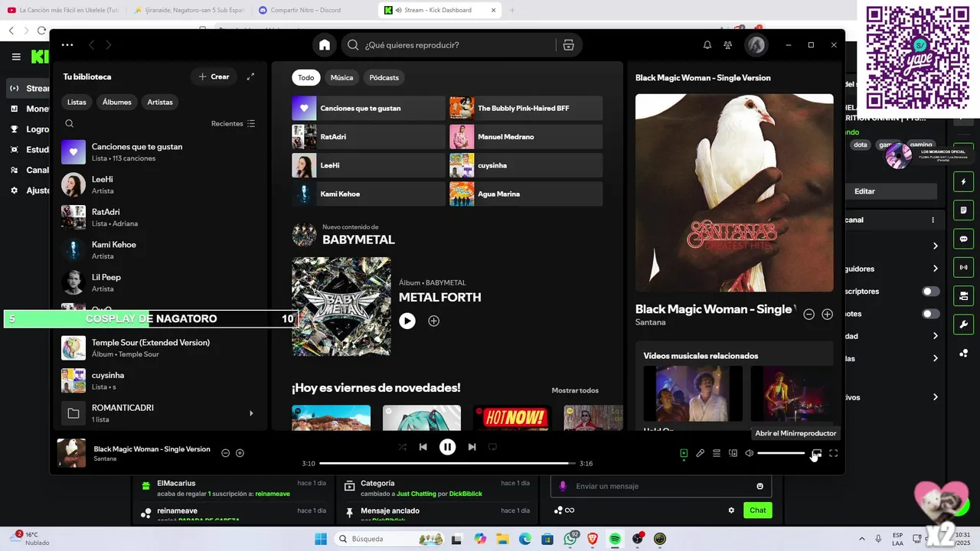Image resolution: width=980 pixels, height=551 pixels.
Task: Search within Tu biblioteca
Action: tap(70, 123)
